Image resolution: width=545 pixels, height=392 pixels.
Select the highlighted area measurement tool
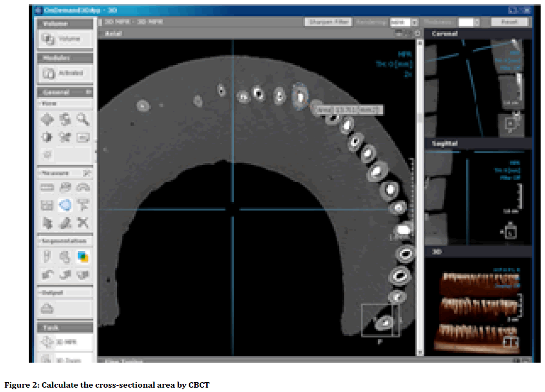65,205
